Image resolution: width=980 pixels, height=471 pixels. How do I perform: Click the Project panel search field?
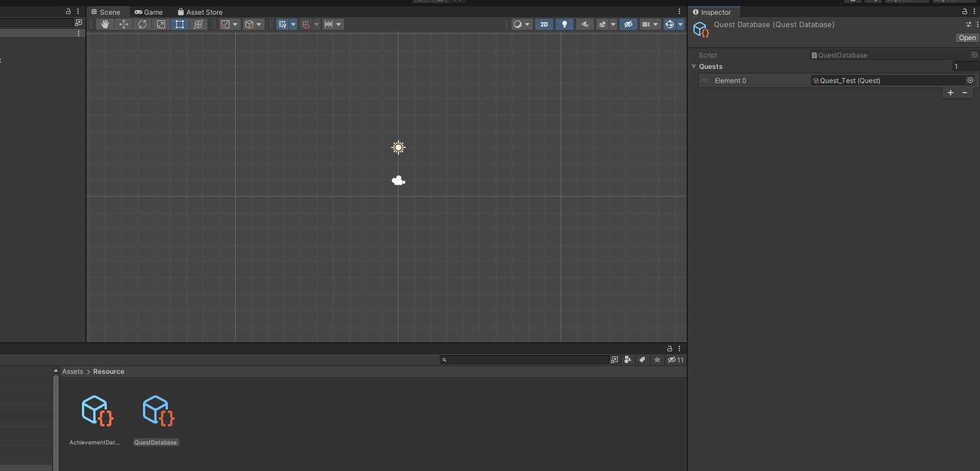526,360
